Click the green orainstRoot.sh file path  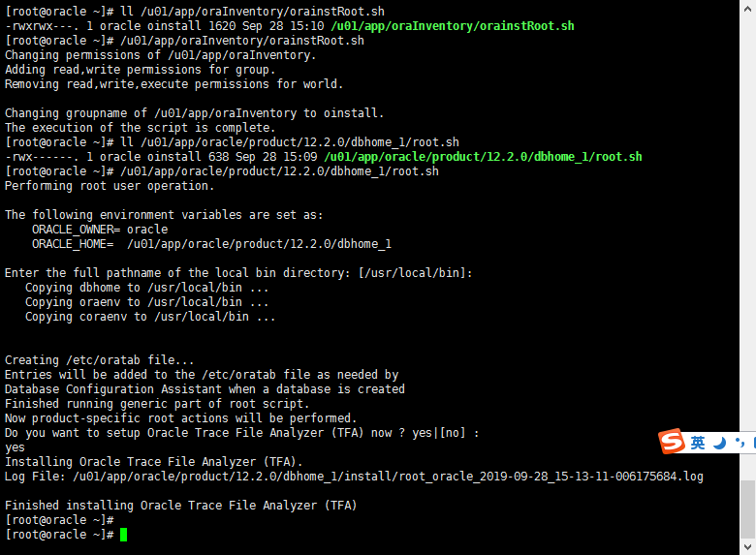[453, 26]
